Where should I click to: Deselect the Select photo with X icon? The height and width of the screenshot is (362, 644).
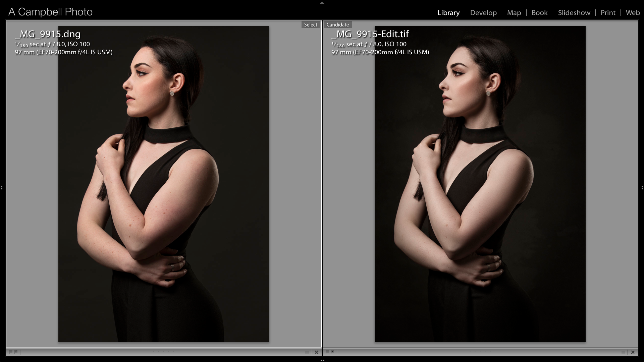pyautogui.click(x=316, y=352)
